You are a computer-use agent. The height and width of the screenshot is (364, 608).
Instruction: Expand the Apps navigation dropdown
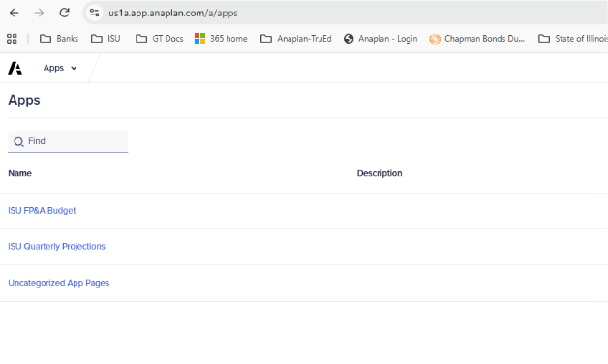point(60,68)
